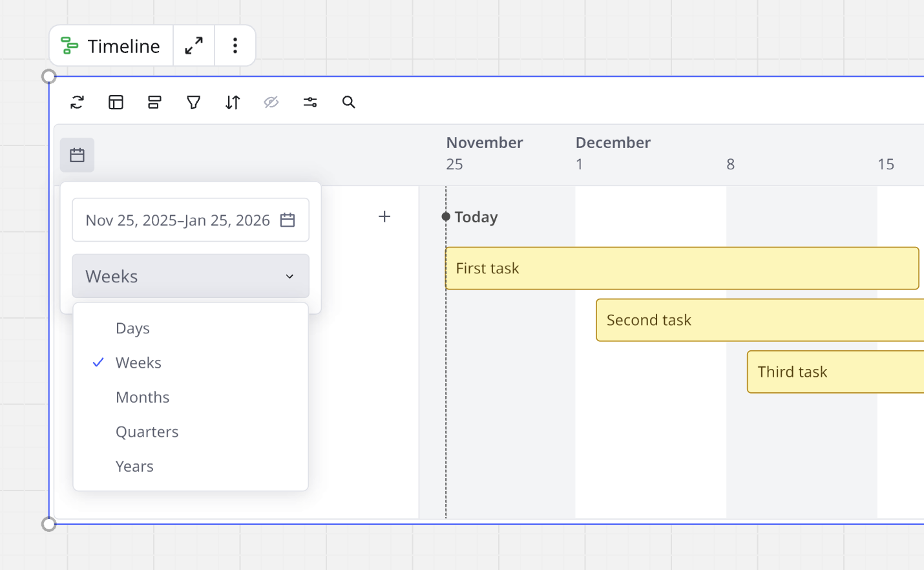The image size is (924, 570).
Task: Open the table layout icon
Action: [116, 102]
